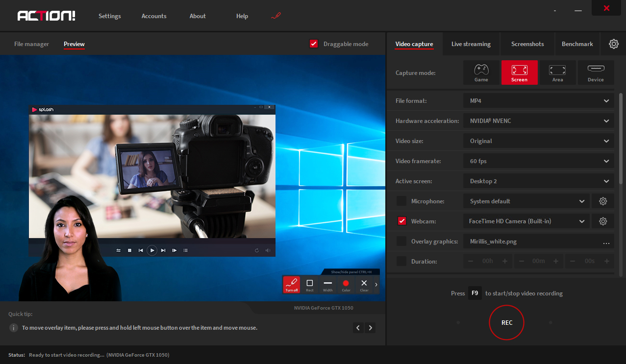Uncheck Draggable mode
The width and height of the screenshot is (626, 364).
(x=313, y=44)
